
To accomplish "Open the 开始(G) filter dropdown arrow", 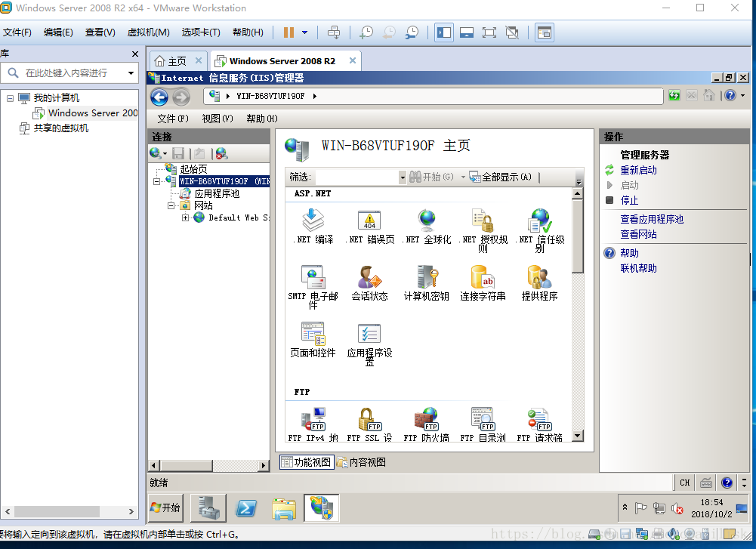I will [x=463, y=177].
